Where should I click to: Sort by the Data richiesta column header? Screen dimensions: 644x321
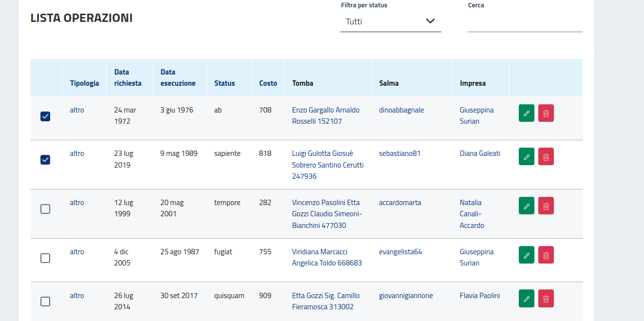tap(128, 77)
